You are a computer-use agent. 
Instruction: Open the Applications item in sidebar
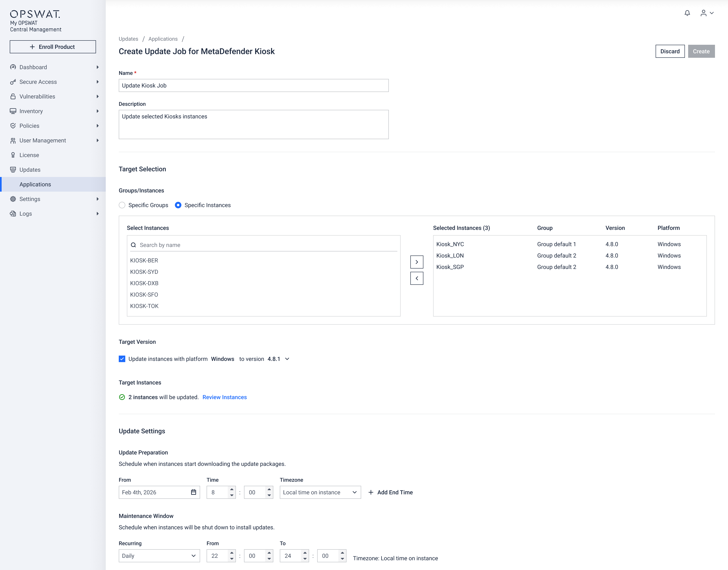pyautogui.click(x=35, y=184)
